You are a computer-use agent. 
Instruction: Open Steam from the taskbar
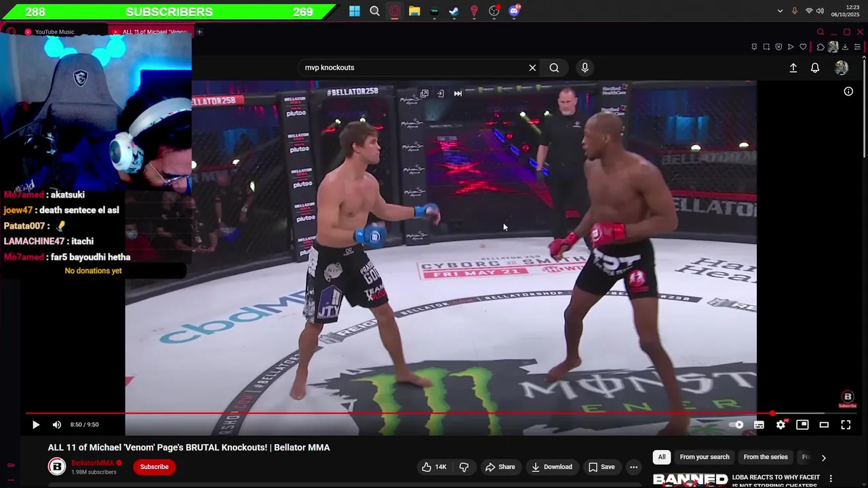[x=454, y=11]
